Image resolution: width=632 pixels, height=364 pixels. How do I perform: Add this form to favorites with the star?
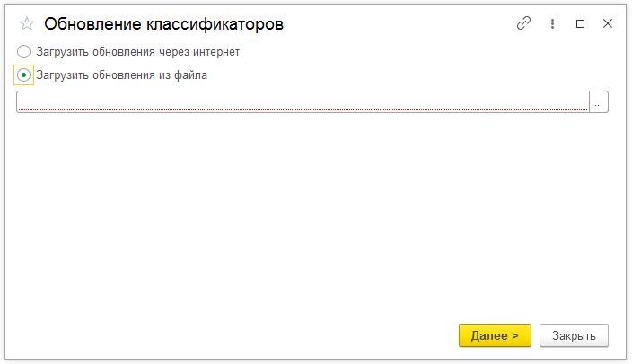pos(27,24)
